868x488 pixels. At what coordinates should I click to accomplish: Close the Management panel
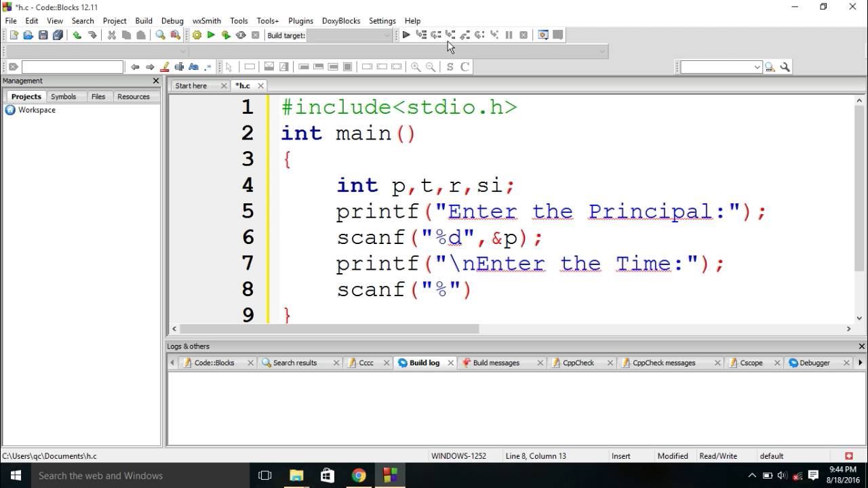click(156, 81)
